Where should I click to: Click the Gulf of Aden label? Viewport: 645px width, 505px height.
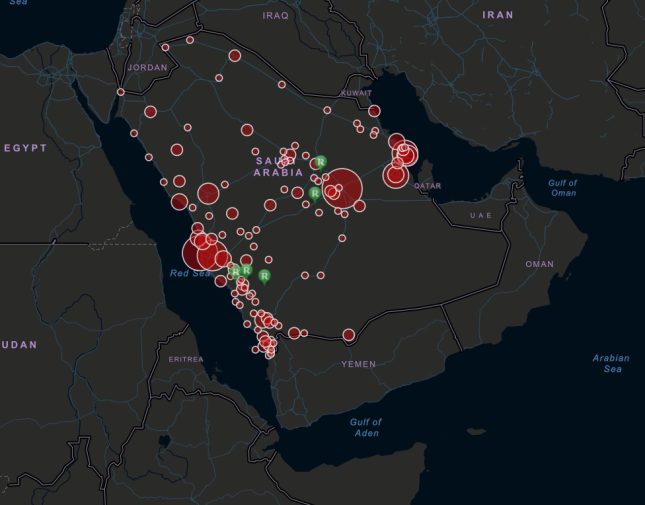(x=367, y=428)
